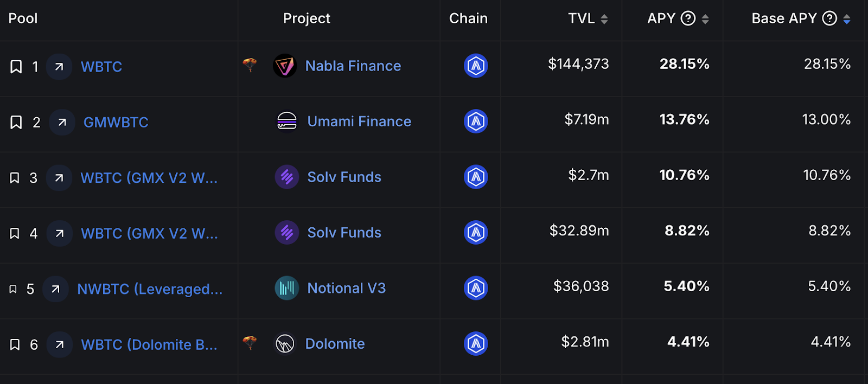Click arrow icon beside WBTC Dolomite pool
The width and height of the screenshot is (868, 384).
[60, 344]
